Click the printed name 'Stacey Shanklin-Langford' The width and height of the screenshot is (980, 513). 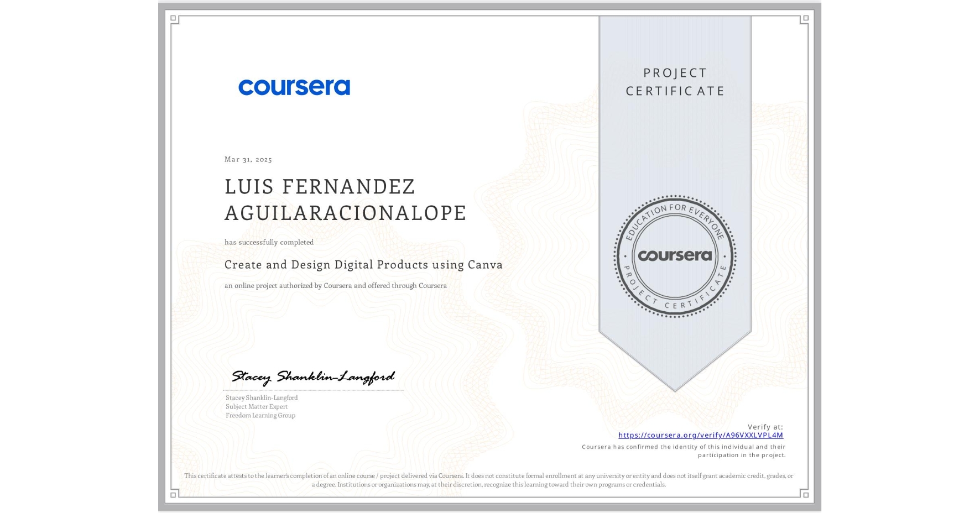[x=262, y=397]
